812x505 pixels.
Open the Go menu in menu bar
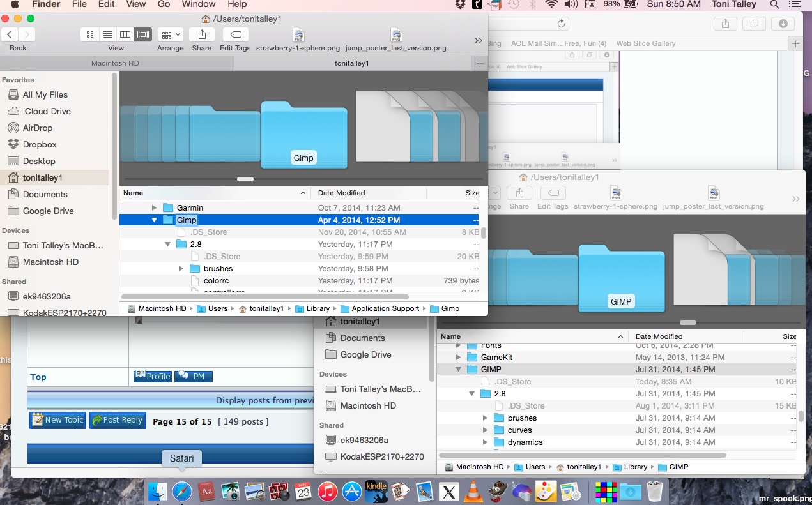pos(164,4)
